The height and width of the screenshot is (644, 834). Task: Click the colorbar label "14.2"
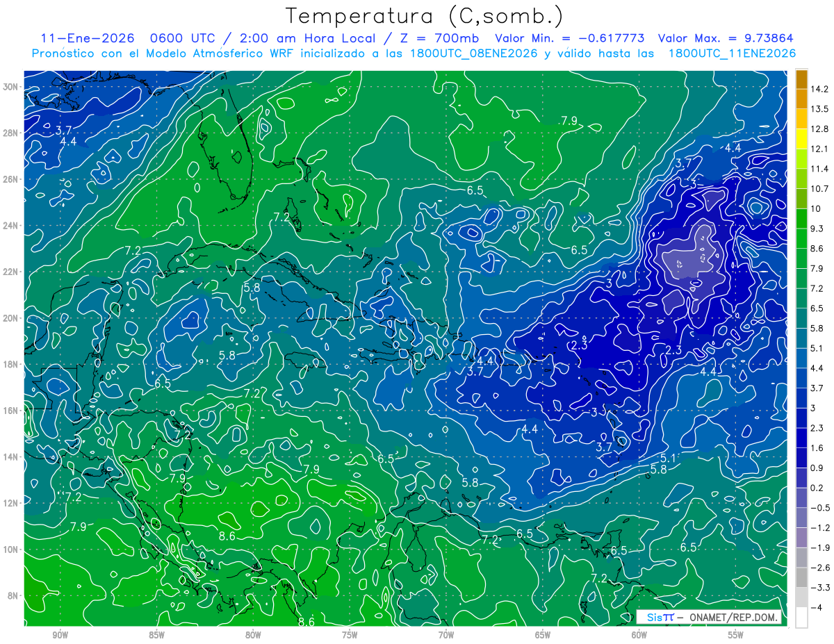point(819,90)
